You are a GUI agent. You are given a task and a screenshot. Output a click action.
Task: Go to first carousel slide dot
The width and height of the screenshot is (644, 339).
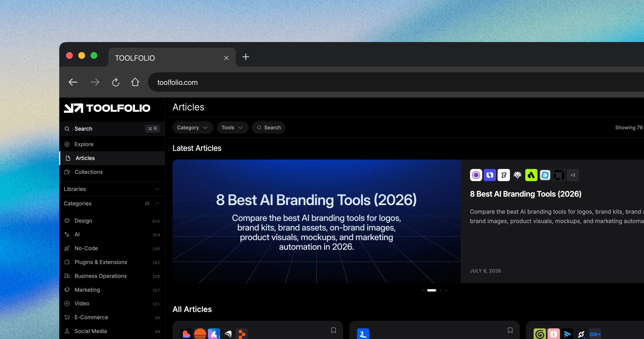tap(423, 290)
